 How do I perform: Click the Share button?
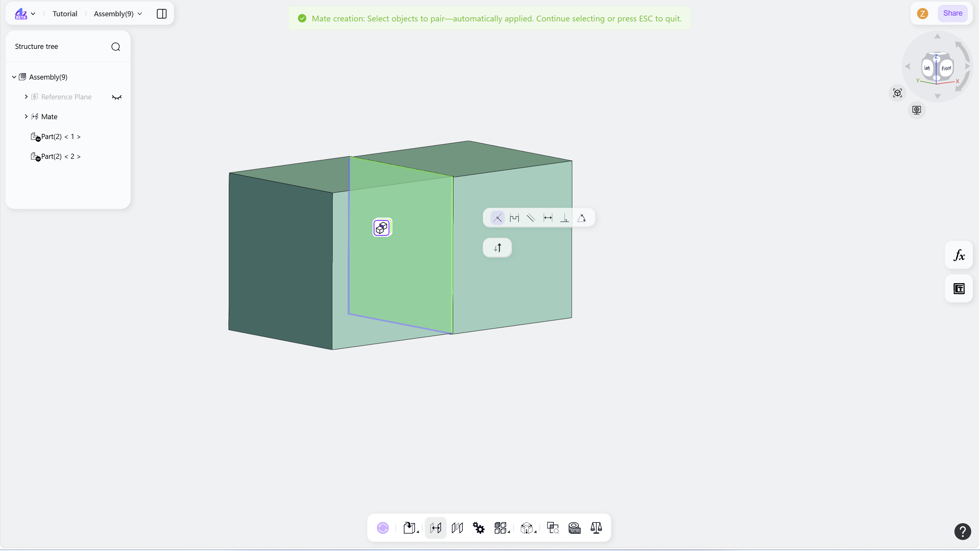pyautogui.click(x=953, y=13)
